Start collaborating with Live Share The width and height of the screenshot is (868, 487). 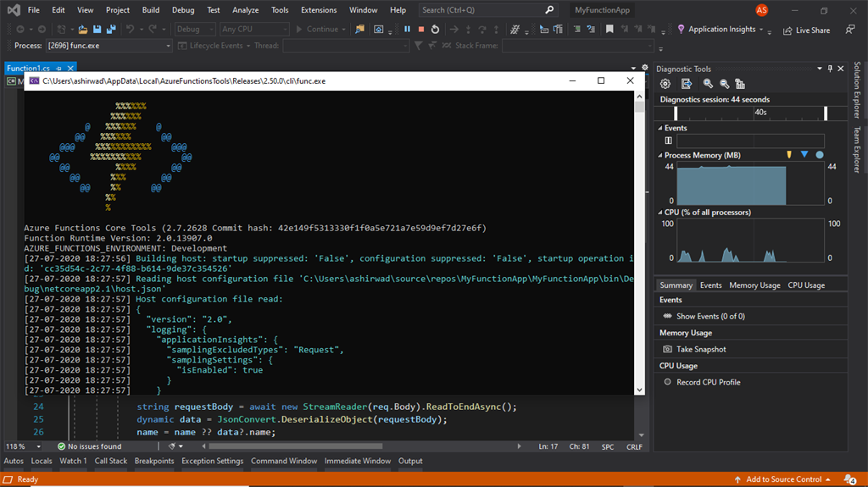(x=807, y=30)
